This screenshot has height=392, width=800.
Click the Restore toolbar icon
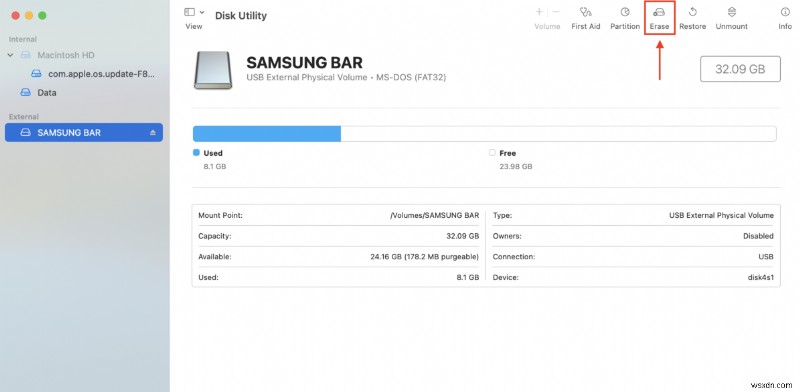point(693,12)
